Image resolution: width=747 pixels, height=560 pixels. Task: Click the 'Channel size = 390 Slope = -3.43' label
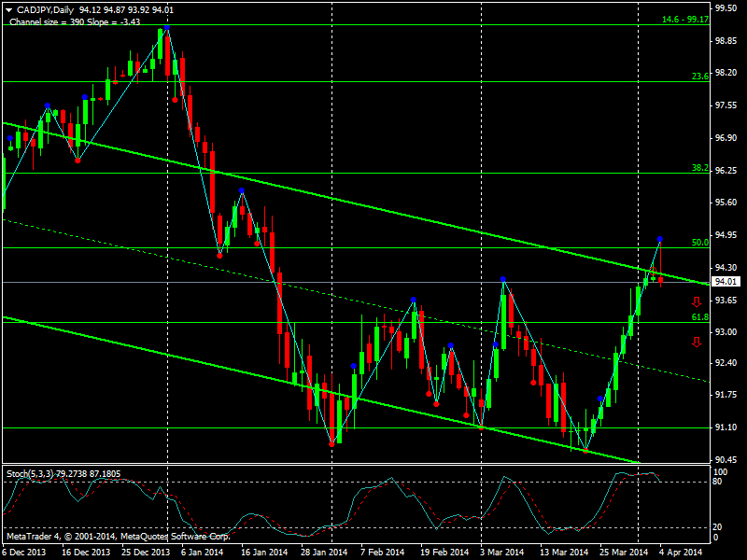point(75,21)
